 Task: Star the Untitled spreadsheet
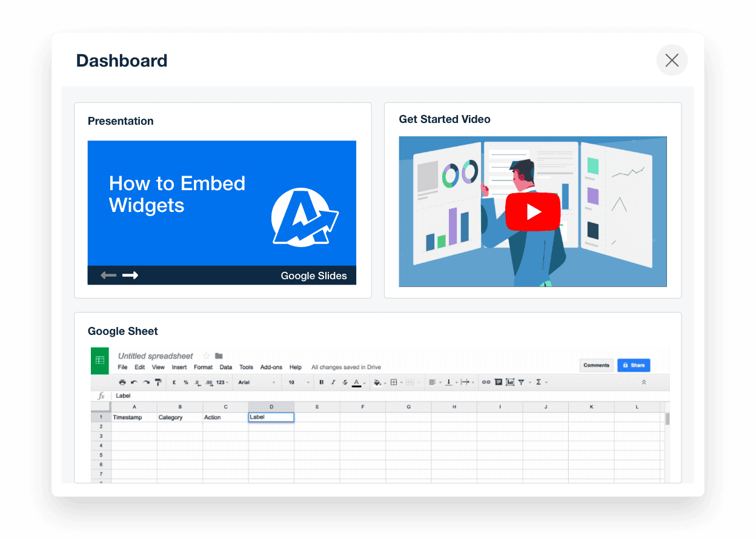pyautogui.click(x=206, y=356)
